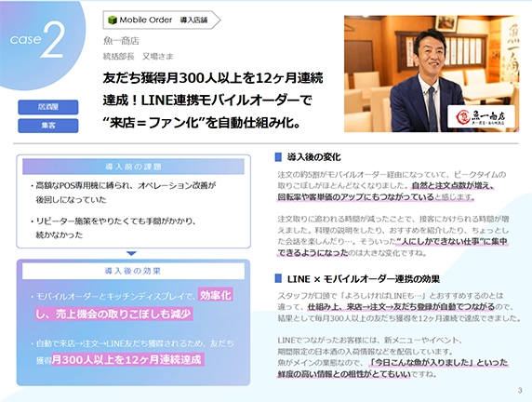This screenshot has height=402, width=532.
Task: Click highlighted 効率化 text
Action: click(x=216, y=295)
